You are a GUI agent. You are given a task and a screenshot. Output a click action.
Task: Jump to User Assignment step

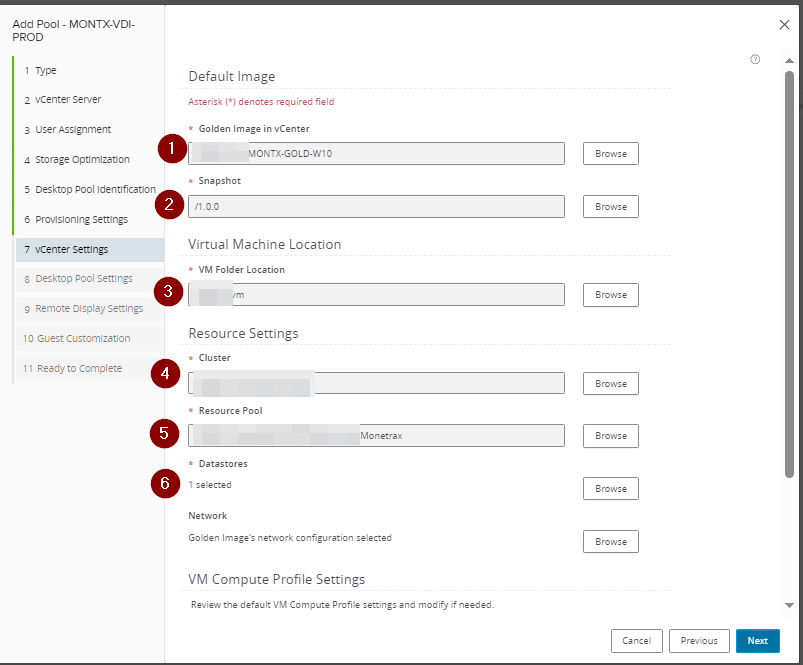(x=73, y=130)
